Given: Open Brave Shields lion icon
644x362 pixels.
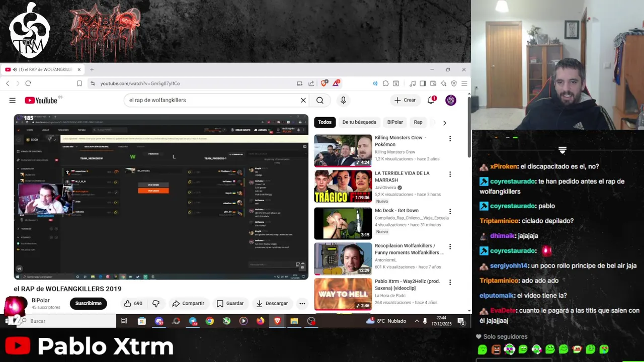Looking at the screenshot, I should tap(324, 83).
